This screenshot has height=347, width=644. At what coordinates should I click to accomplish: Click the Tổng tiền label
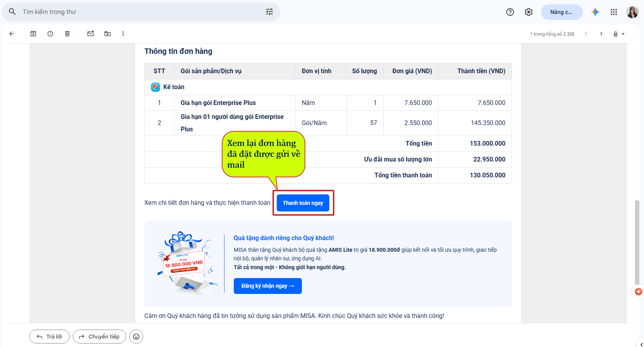[419, 143]
